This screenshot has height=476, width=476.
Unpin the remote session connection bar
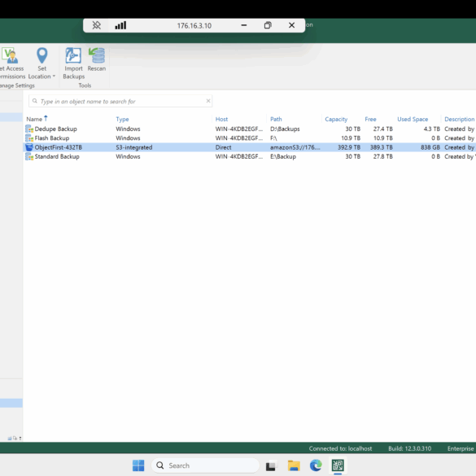(97, 25)
